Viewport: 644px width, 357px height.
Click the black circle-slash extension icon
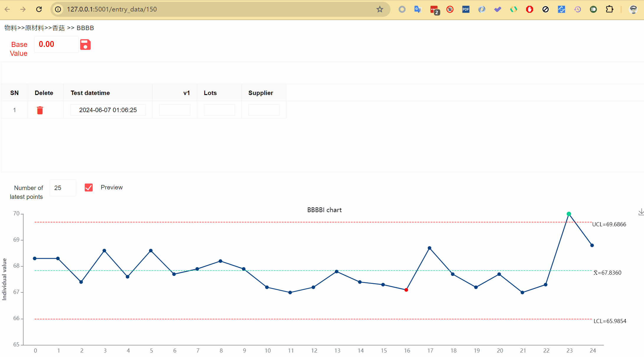pos(545,9)
